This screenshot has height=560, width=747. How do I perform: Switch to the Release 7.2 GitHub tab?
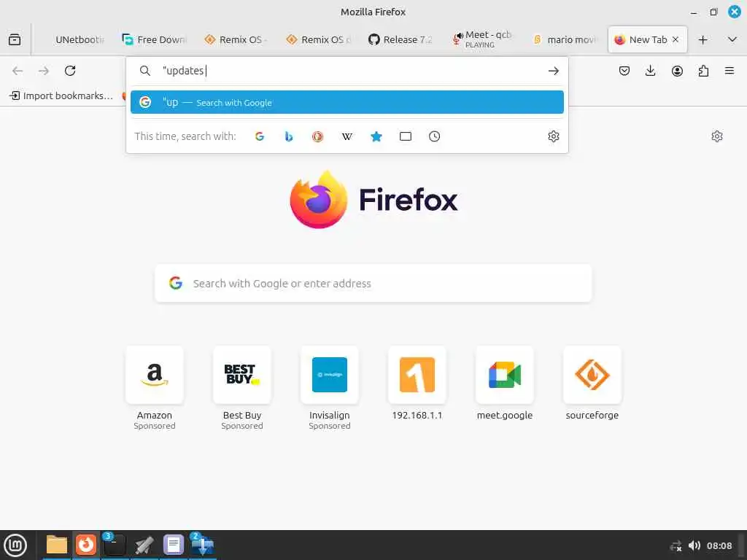point(400,39)
